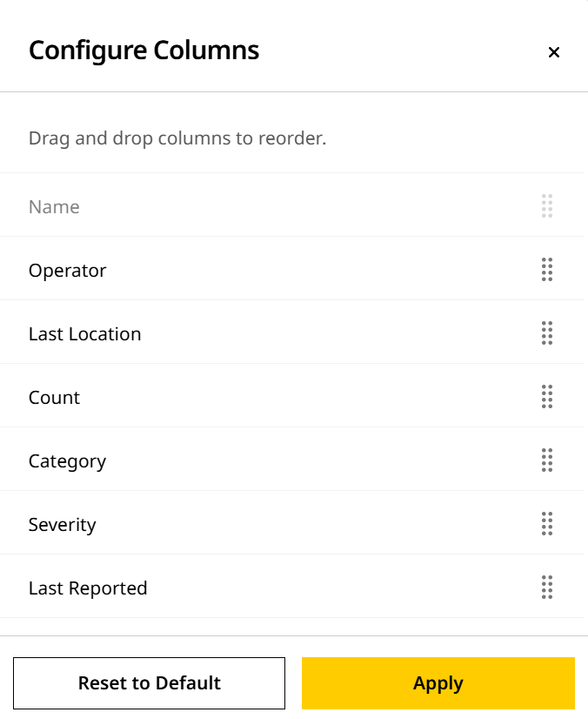Click the Reset to Default button
Image resolution: width=588 pixels, height=719 pixels.
[x=150, y=683]
